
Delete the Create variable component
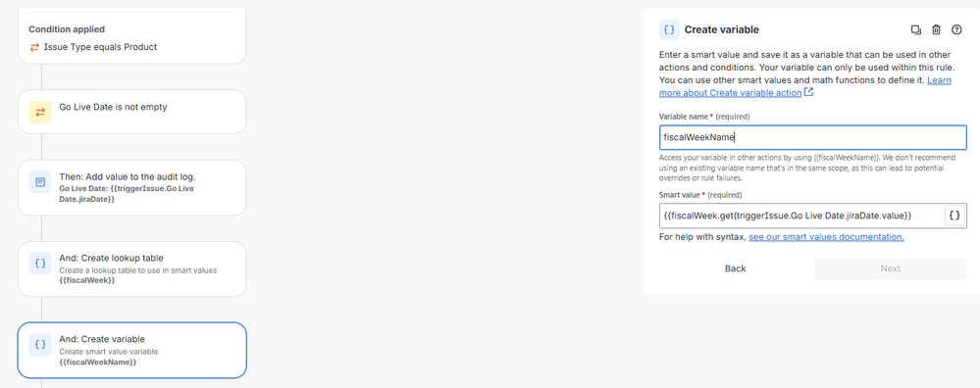point(936,30)
